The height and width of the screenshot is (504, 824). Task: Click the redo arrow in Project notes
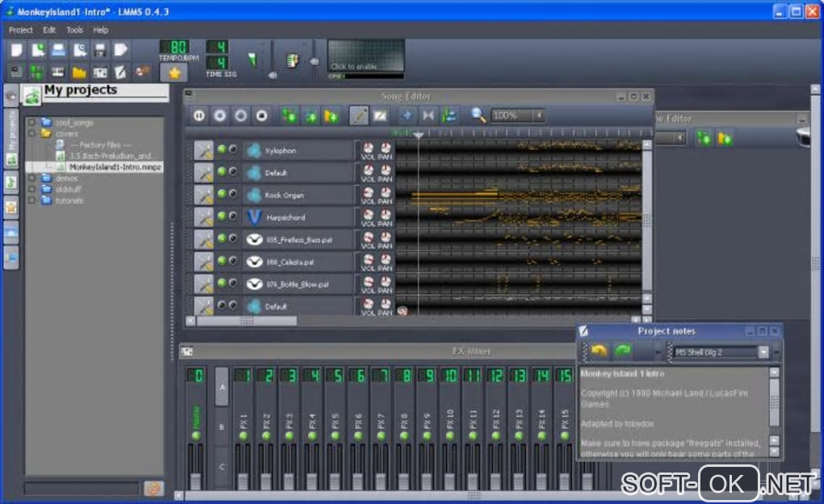tap(624, 351)
